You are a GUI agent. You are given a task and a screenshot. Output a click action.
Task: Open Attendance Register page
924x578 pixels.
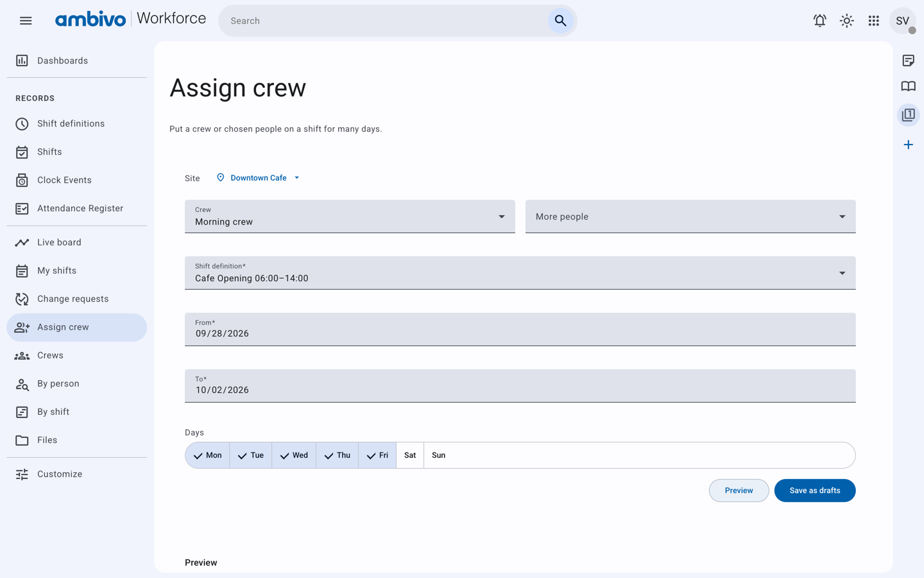pyautogui.click(x=76, y=208)
